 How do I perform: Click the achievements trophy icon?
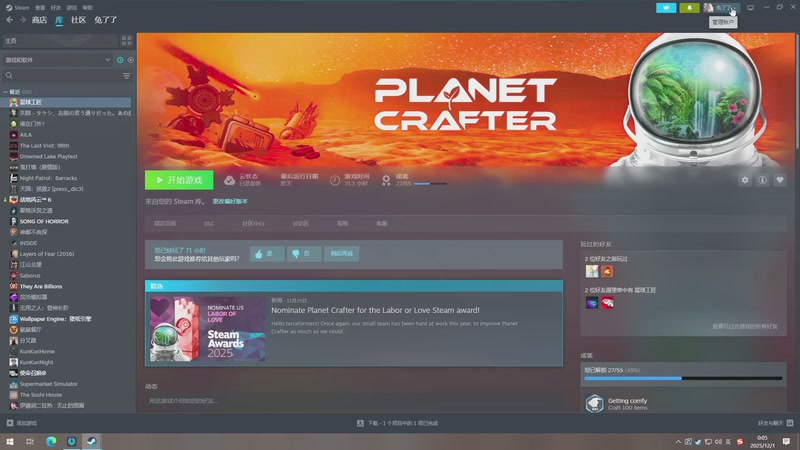tap(386, 180)
